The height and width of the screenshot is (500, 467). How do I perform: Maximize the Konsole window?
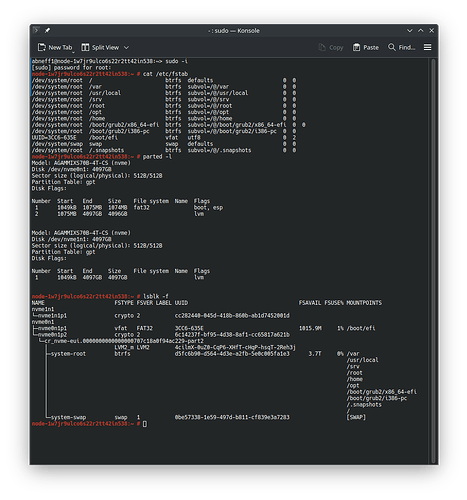point(421,30)
